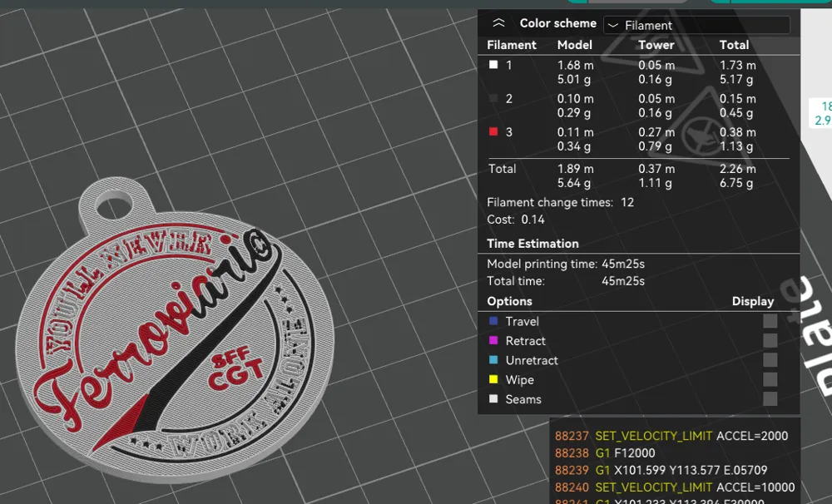The width and height of the screenshot is (832, 504).
Task: Click the Model printing time 45m25s value
Action: tap(623, 264)
